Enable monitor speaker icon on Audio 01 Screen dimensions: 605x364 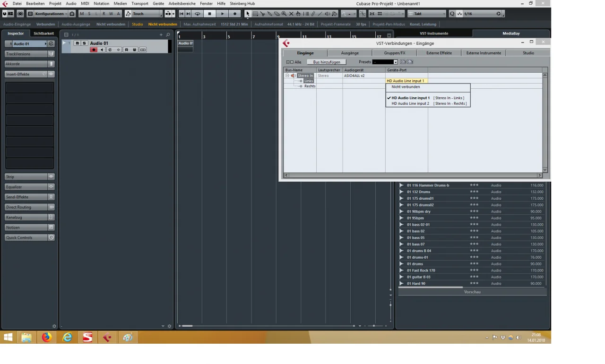[x=102, y=50]
